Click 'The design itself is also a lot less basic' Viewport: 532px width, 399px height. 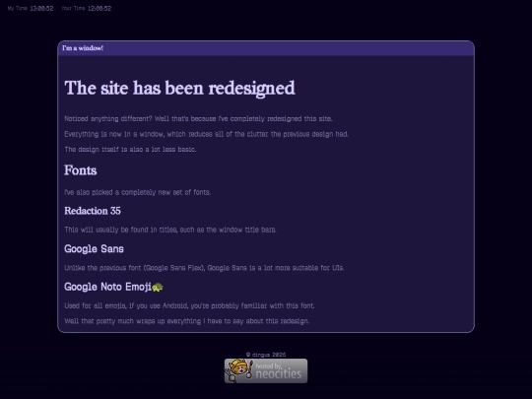tap(130, 150)
